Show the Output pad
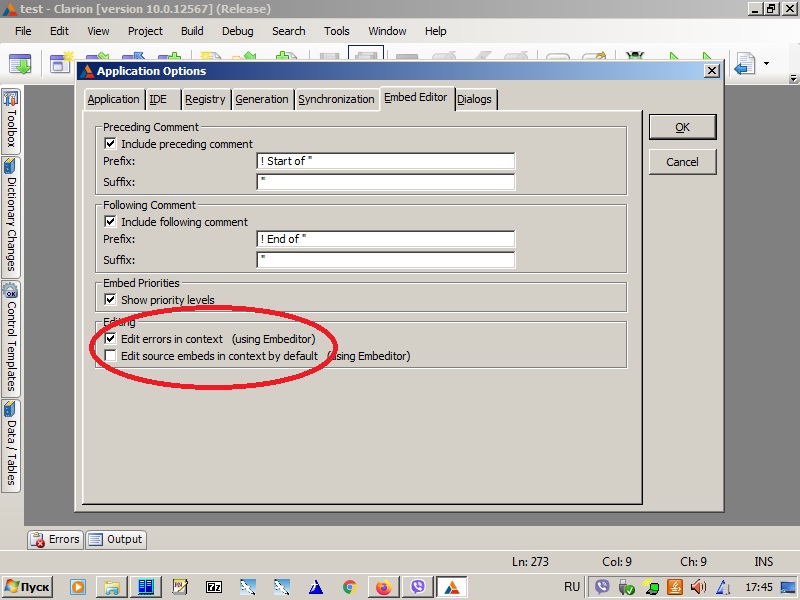The image size is (800, 600). pyautogui.click(x=116, y=539)
